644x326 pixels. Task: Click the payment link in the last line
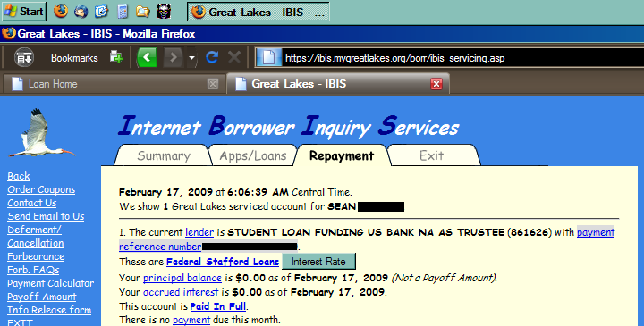coord(191,320)
